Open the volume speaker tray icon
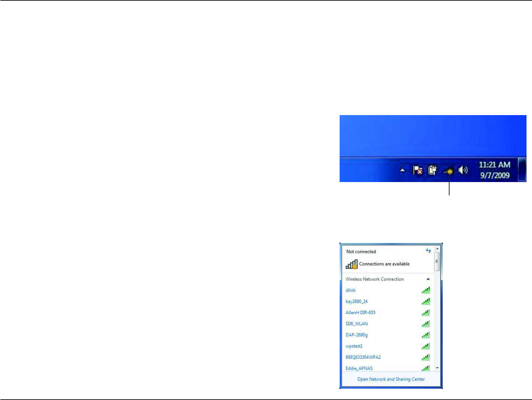 (463, 170)
